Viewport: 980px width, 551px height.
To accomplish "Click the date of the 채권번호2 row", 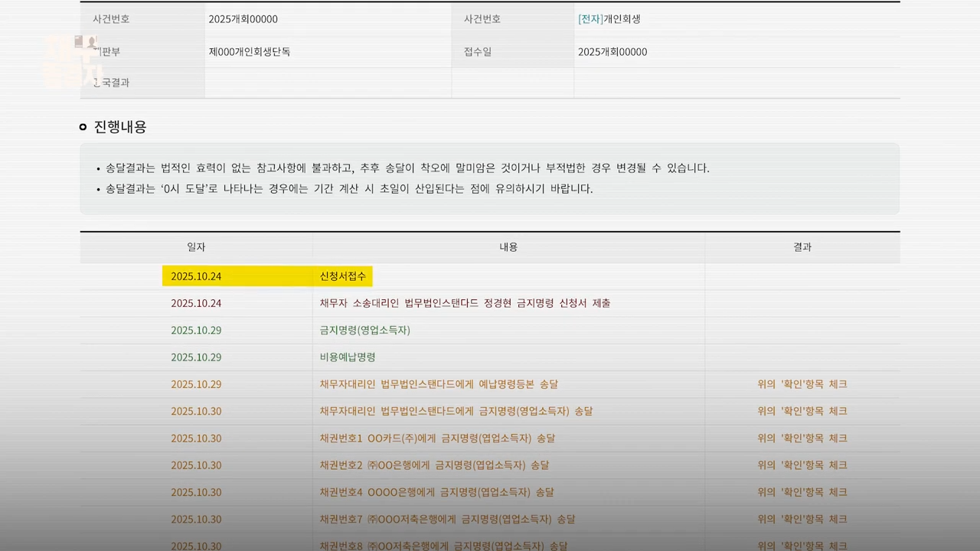I will pos(196,465).
